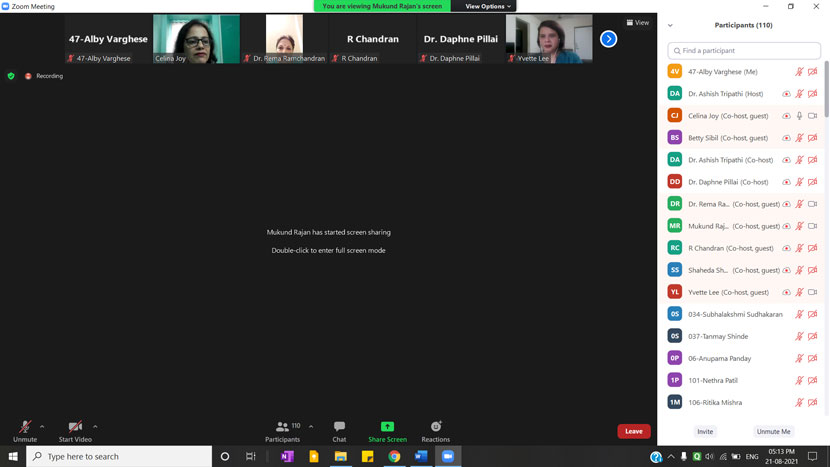Click the taskbar volume icon
Screen dimensions: 830x467
click(709, 456)
